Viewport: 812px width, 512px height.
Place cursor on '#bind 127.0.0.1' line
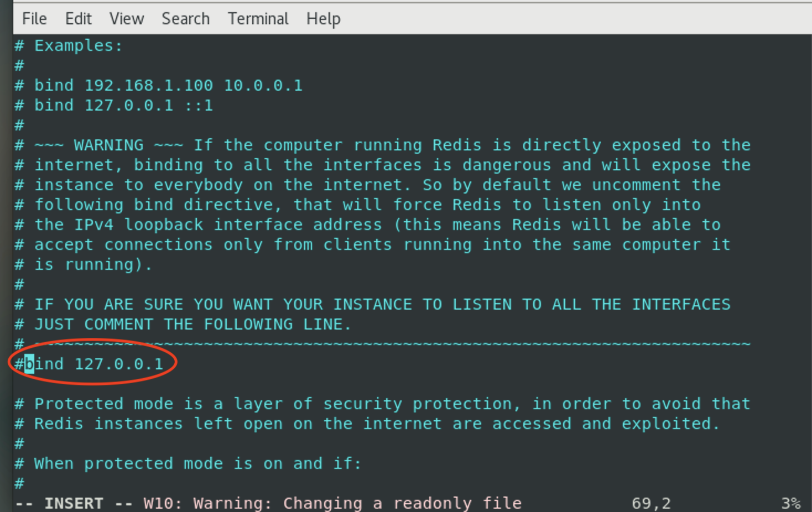pos(89,364)
